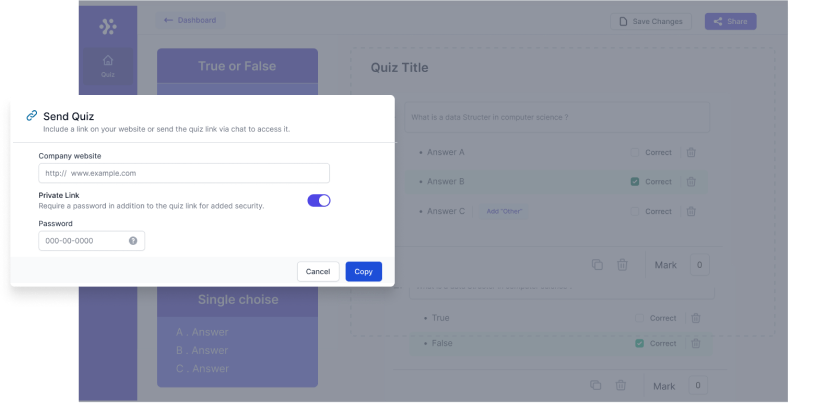Check Correct for the True answer
Image resolution: width=815 pixels, height=404 pixels.
(639, 318)
